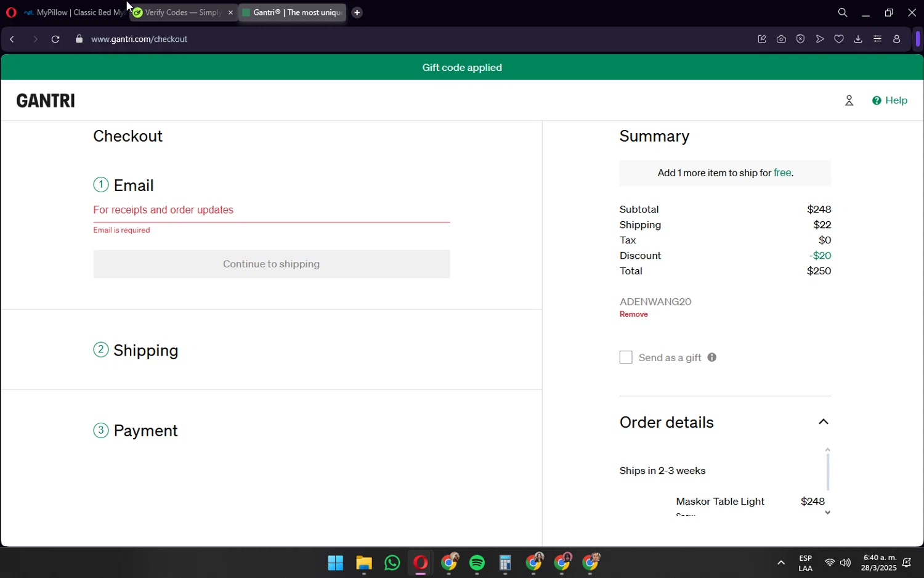The image size is (924, 578).
Task: Open the Help link
Action: (x=890, y=100)
